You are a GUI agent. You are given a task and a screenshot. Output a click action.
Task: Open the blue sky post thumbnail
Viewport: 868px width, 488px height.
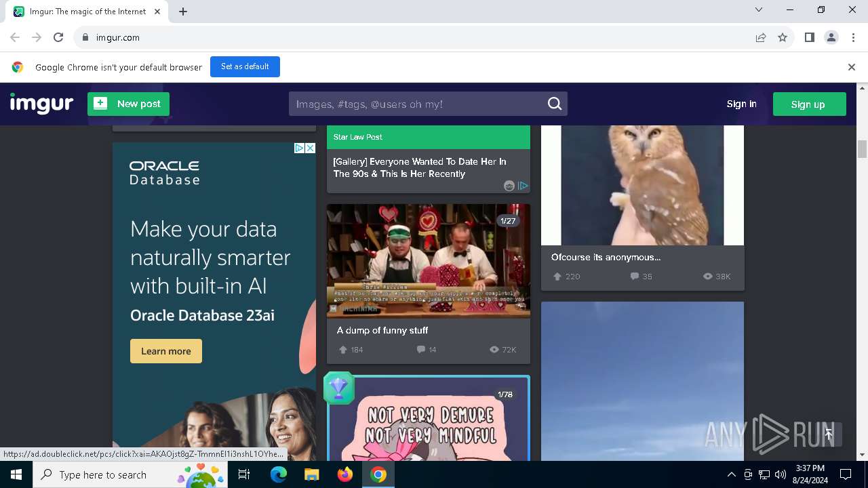point(642,381)
